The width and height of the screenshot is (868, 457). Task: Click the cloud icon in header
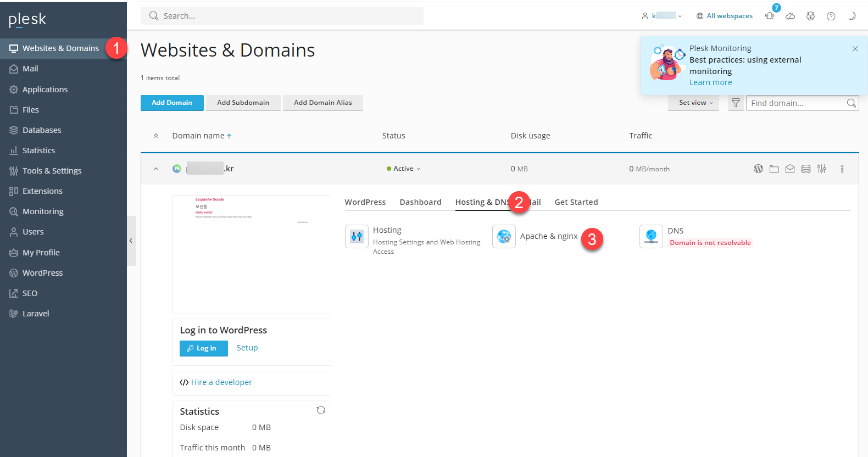pyautogui.click(x=790, y=16)
